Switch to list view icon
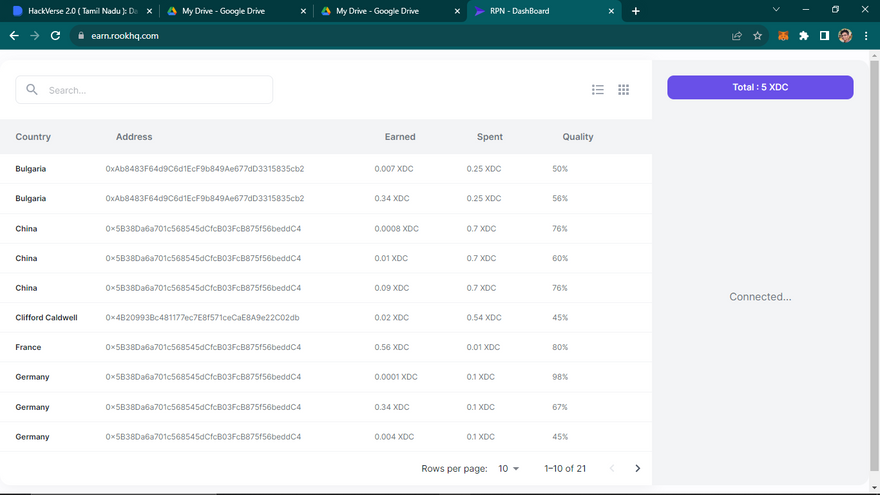This screenshot has width=880, height=495. [x=598, y=90]
